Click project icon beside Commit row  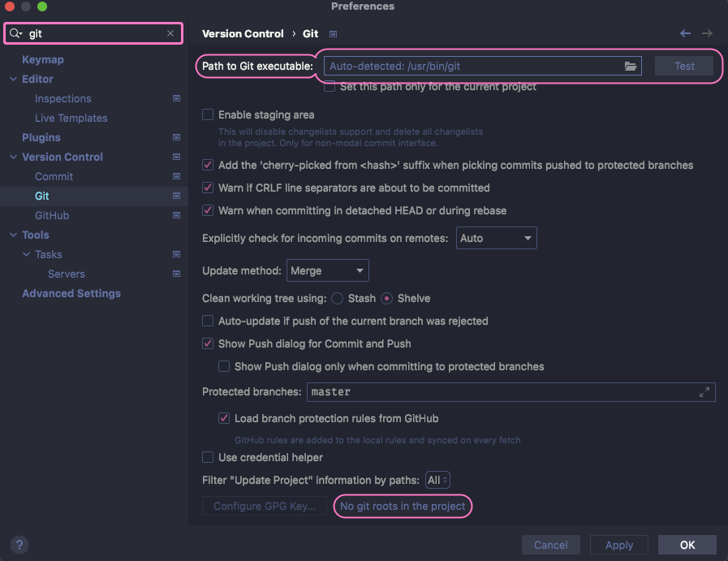176,176
